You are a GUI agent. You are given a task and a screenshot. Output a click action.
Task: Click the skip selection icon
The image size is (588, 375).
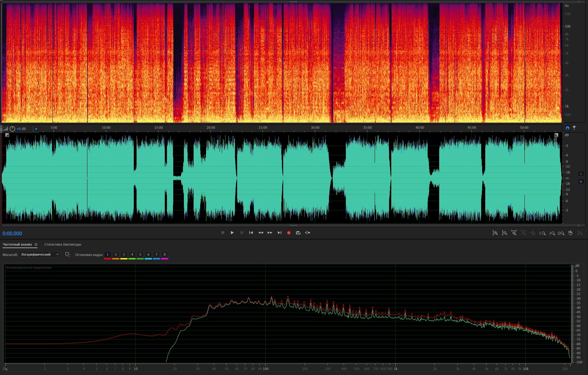pos(308,233)
